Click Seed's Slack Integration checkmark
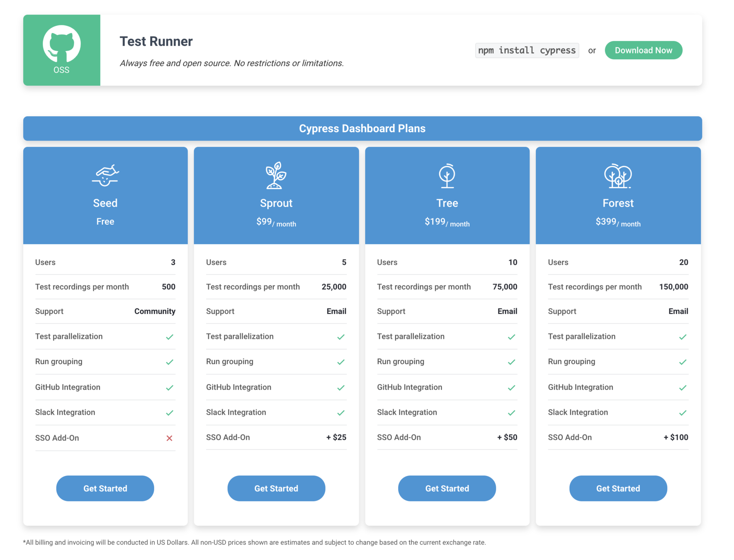734x560 pixels. tap(170, 413)
